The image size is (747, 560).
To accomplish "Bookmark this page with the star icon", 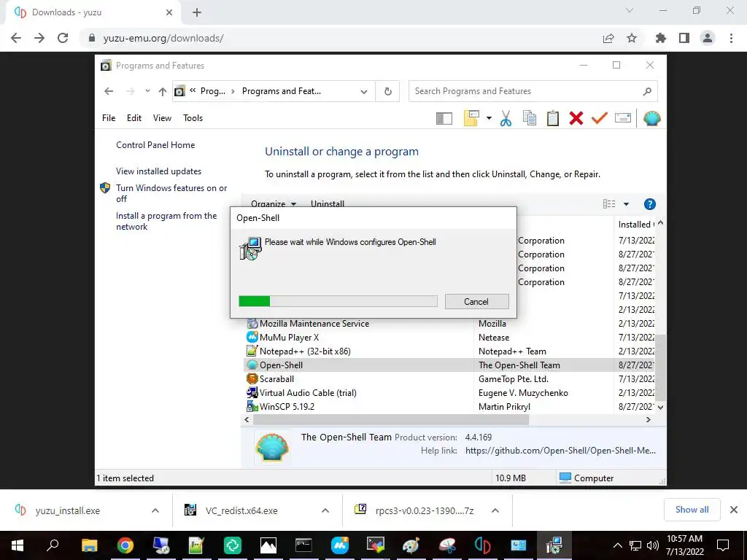I will point(632,38).
